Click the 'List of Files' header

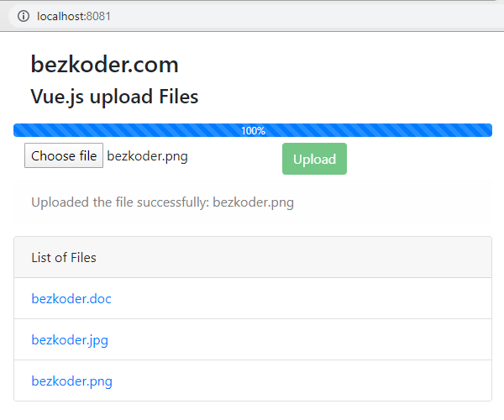point(64,257)
